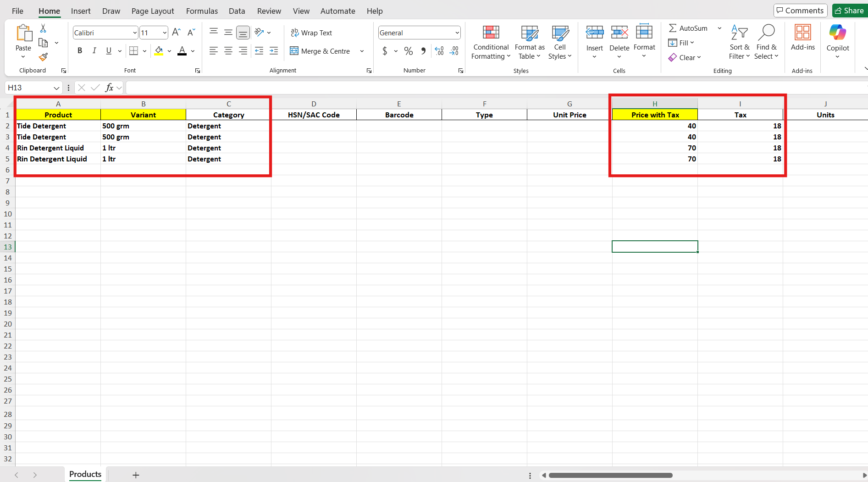Screen dimensions: 868x482
Task: Click the Comments button
Action: tap(800, 11)
